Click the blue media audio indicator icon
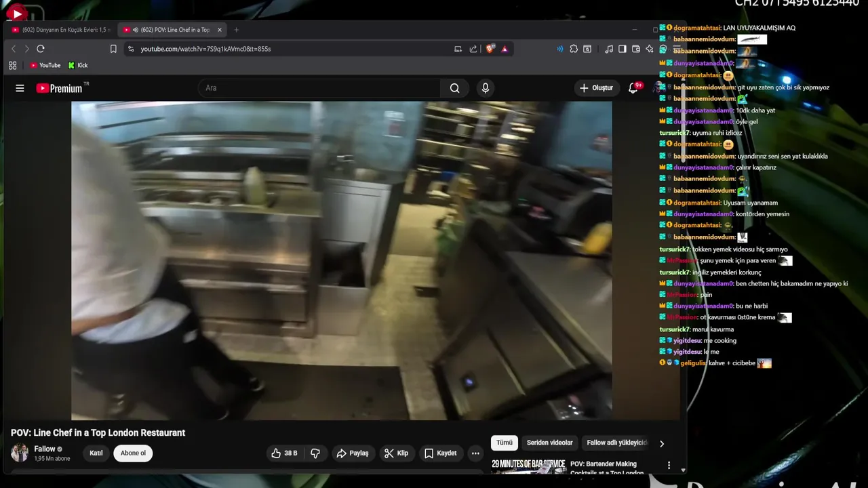 (x=559, y=49)
